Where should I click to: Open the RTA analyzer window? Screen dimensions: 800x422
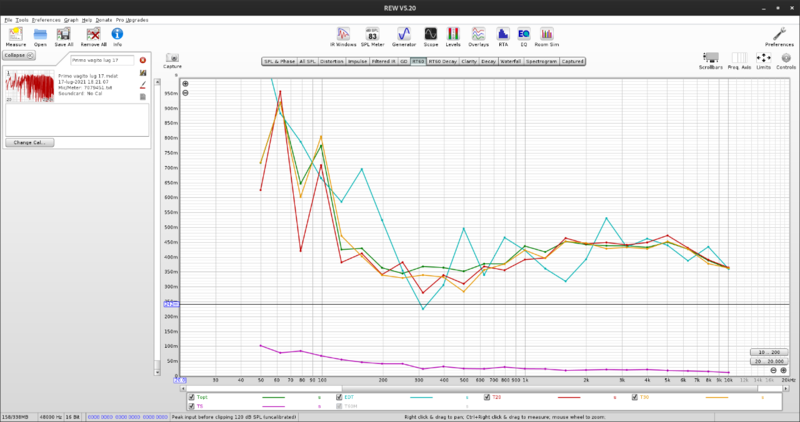[503, 36]
